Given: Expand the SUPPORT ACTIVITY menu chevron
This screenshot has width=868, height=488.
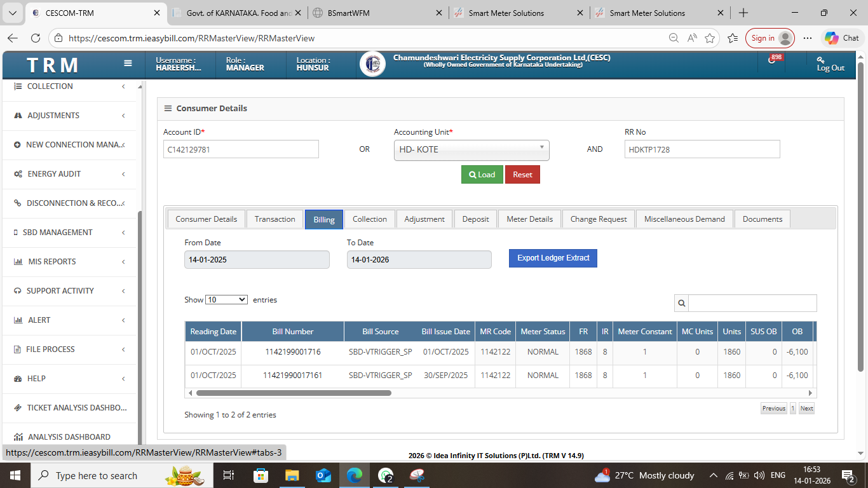Looking at the screenshot, I should click(x=123, y=291).
